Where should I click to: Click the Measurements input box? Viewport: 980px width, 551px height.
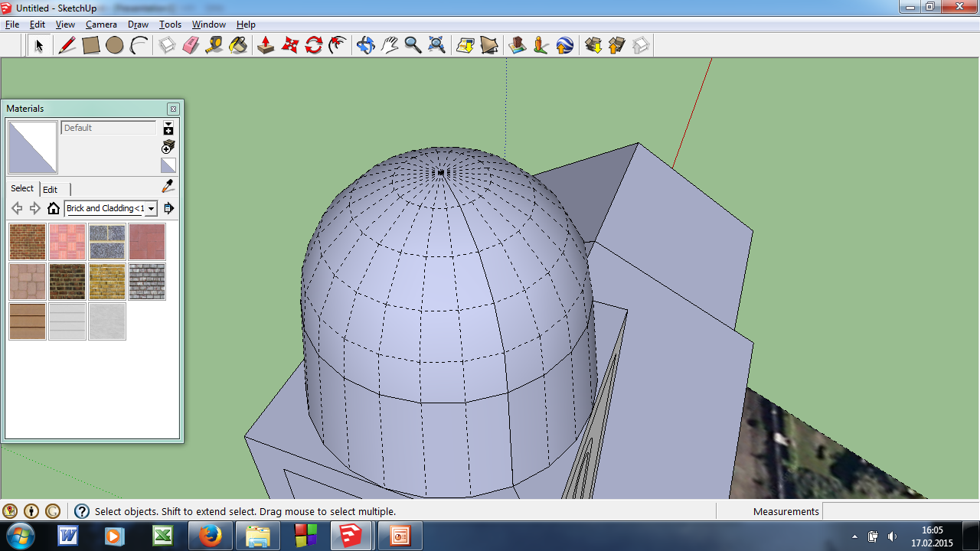(900, 511)
